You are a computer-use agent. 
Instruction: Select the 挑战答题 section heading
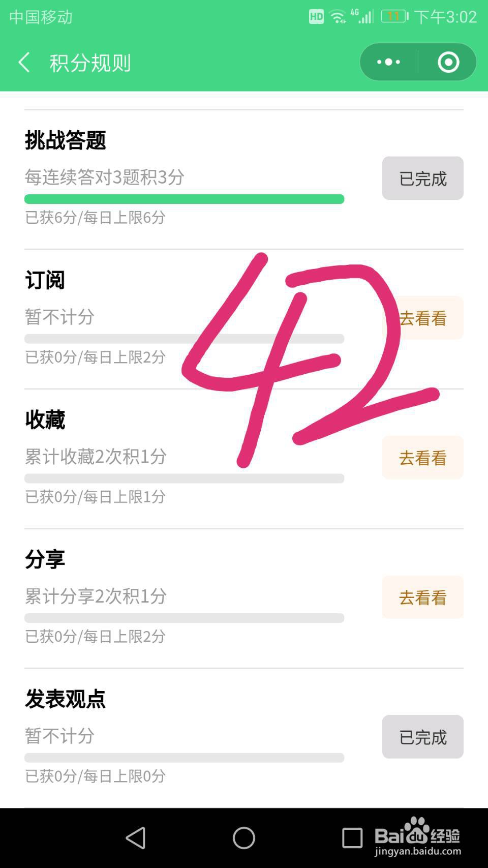66,140
